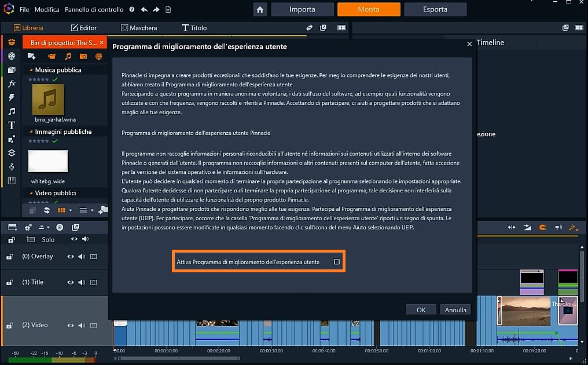588x365 pixels.
Task: Mute the (0) Overlay track
Action: click(x=82, y=257)
